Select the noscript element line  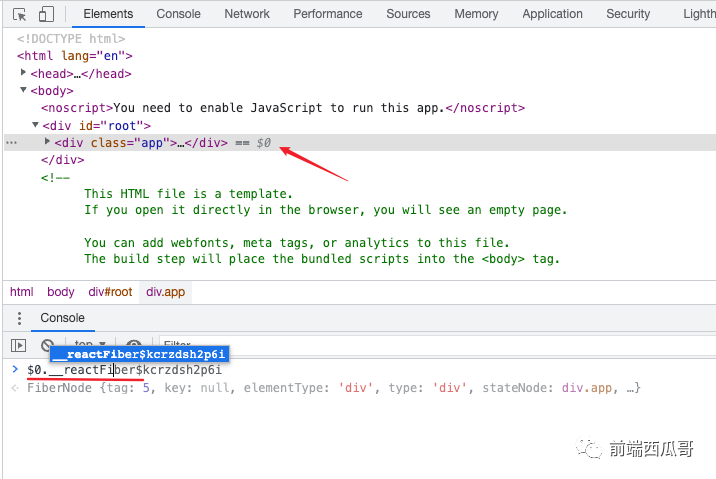pos(283,108)
